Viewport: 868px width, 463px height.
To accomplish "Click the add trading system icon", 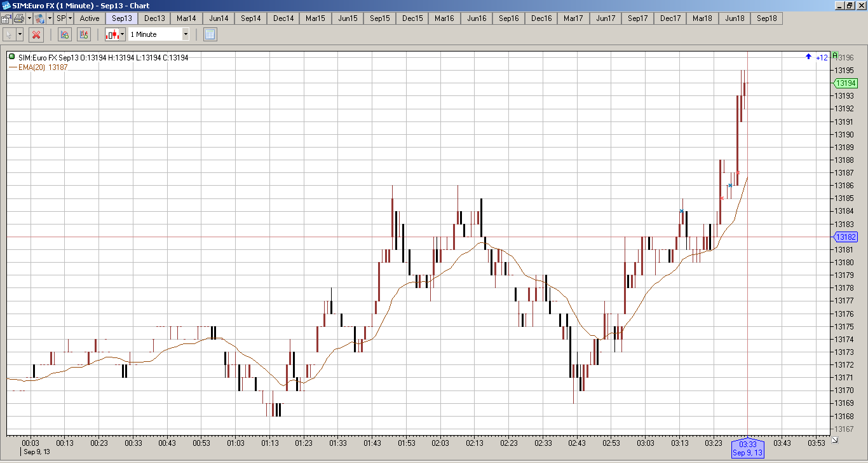I will tap(84, 34).
